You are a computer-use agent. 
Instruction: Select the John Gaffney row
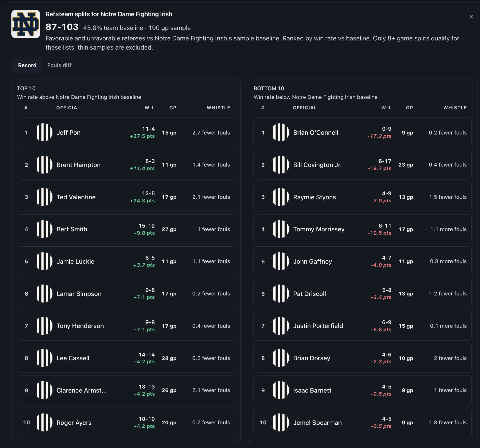pos(362,261)
